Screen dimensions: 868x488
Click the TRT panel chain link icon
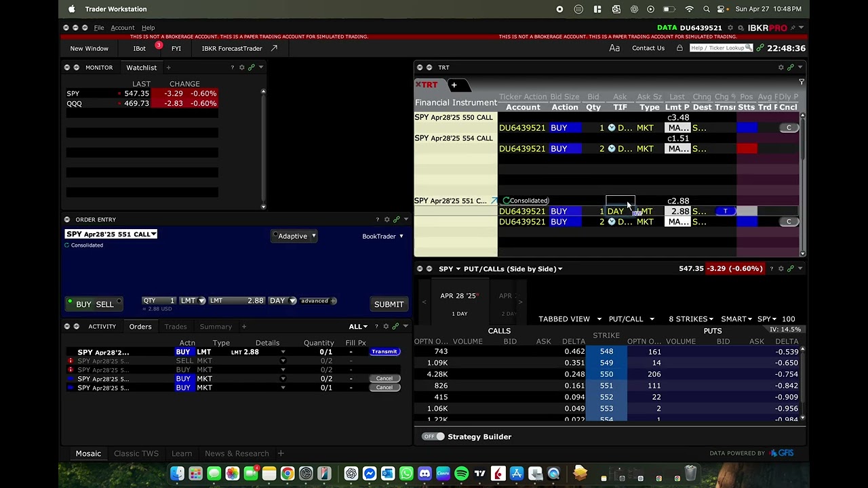point(790,67)
